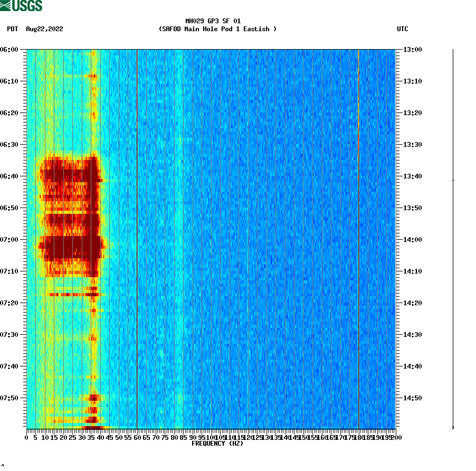476x471 pixels.
Task: Click the USGS logo
Action: pos(21,6)
